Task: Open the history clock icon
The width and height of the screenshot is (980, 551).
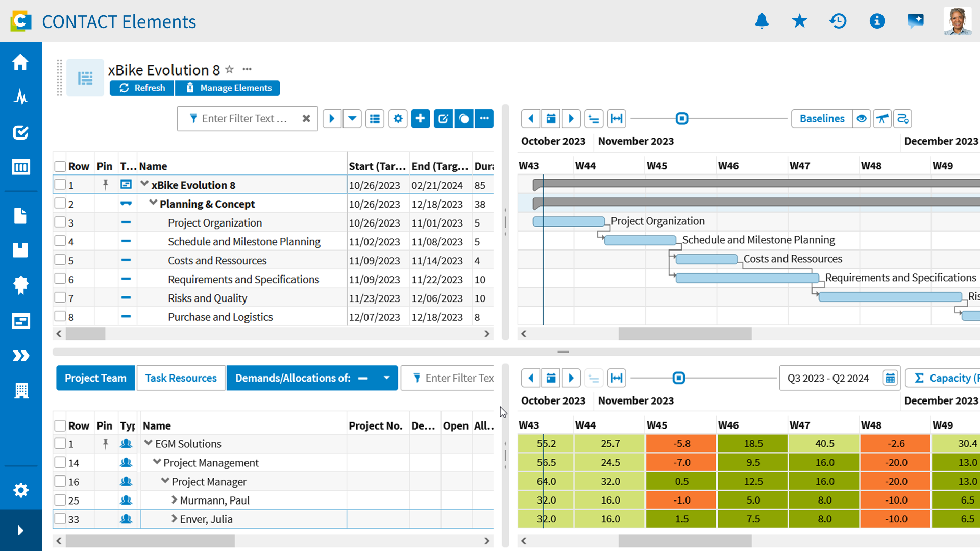Action: (838, 21)
